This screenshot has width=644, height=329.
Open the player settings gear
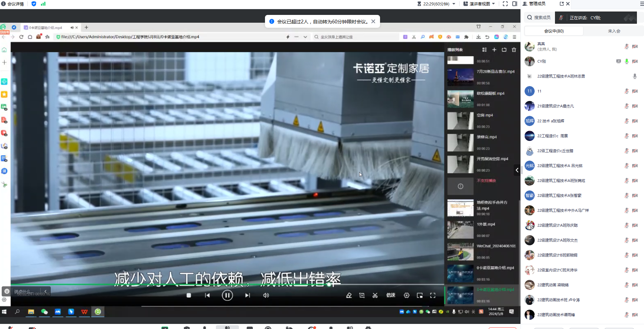point(406,295)
